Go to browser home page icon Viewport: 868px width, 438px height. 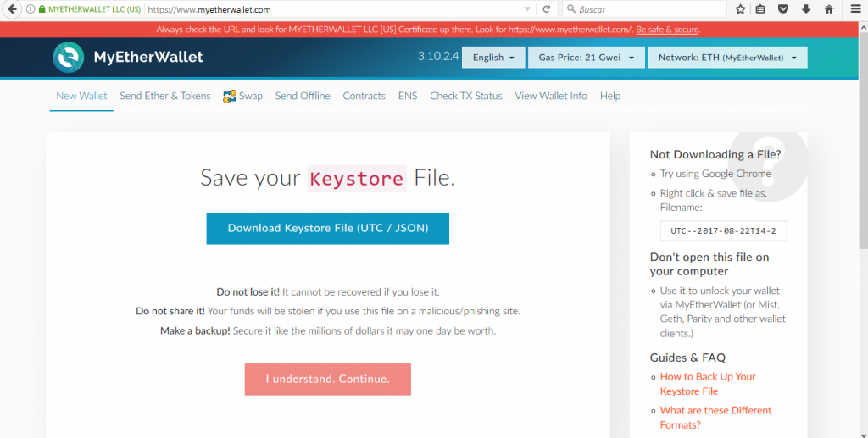point(829,9)
